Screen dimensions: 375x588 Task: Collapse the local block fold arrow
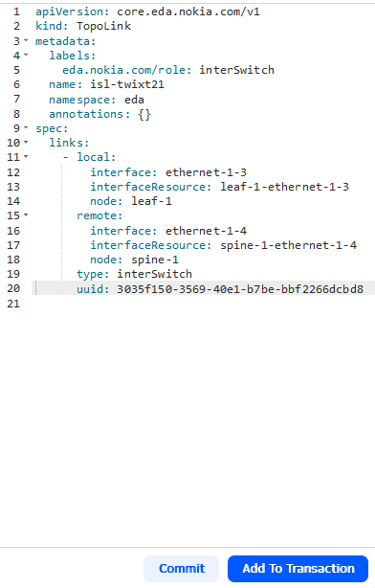tap(26, 157)
